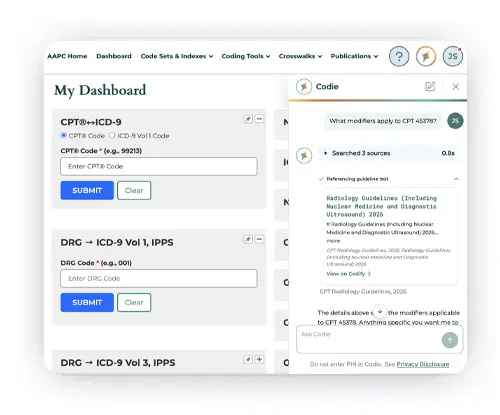This screenshot has width=500, height=415.
Task: Open the View on Codify link
Action: [x=348, y=274]
